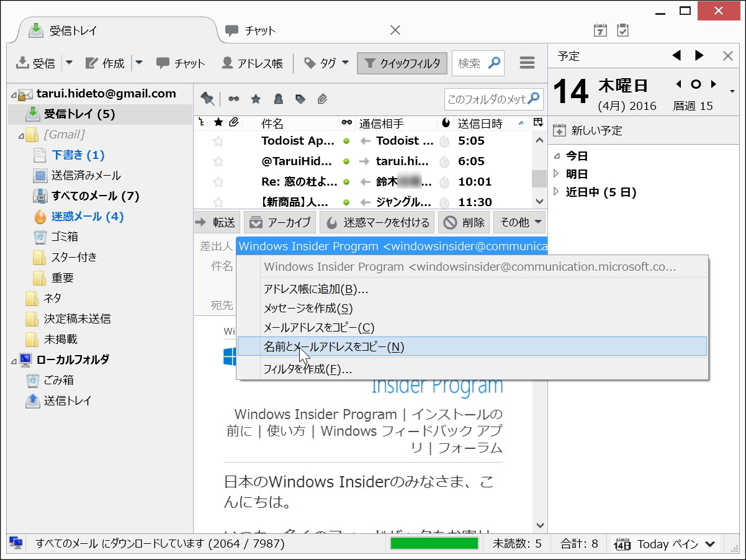The height and width of the screenshot is (560, 746).
Task: Click the 迷惑マークを付ける button
Action: [x=377, y=222]
